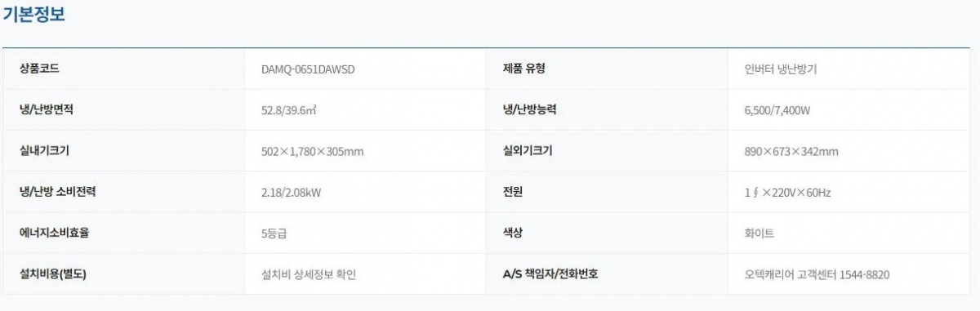Select the 에너지소비효율 label
This screenshot has height=311, width=980.
tap(54, 233)
